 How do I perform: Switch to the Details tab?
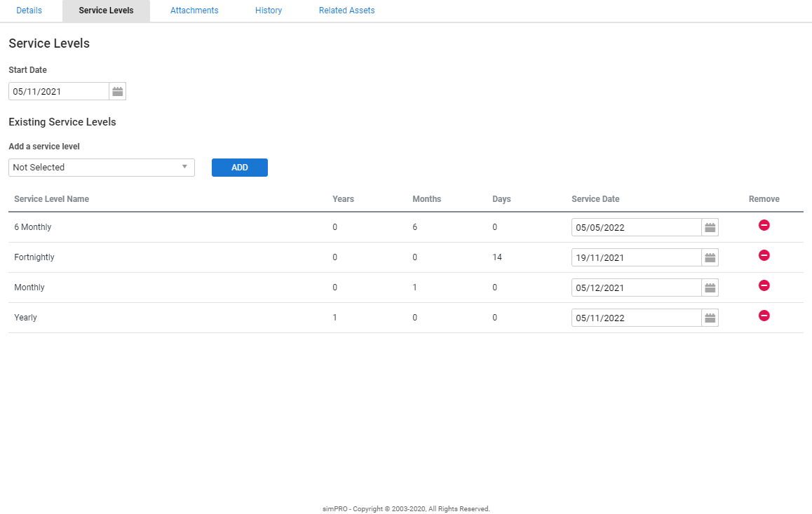click(29, 11)
